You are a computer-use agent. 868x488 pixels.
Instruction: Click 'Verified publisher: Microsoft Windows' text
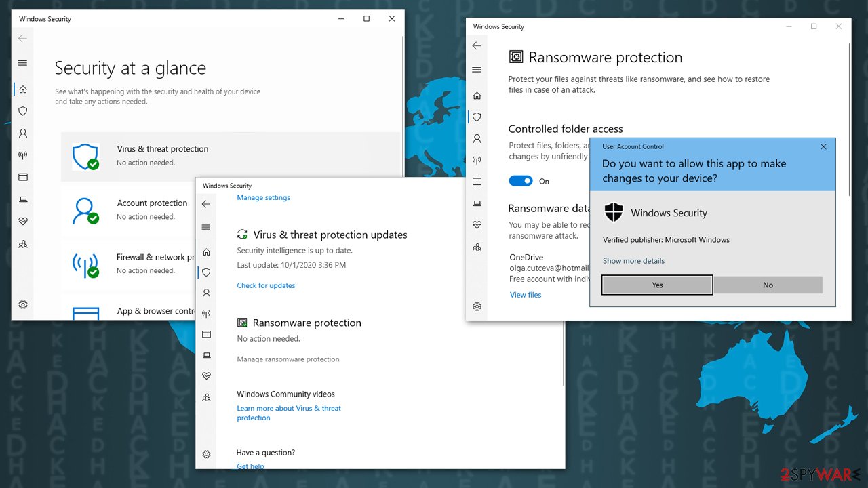pos(666,240)
